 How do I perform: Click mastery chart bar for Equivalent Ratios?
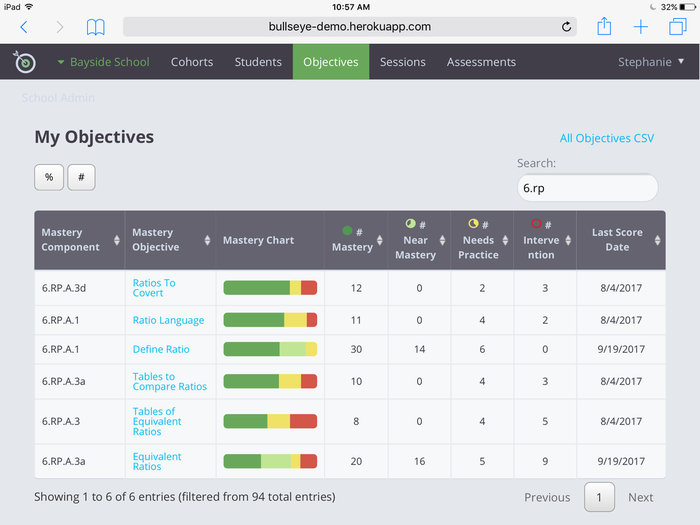pyautogui.click(x=270, y=461)
